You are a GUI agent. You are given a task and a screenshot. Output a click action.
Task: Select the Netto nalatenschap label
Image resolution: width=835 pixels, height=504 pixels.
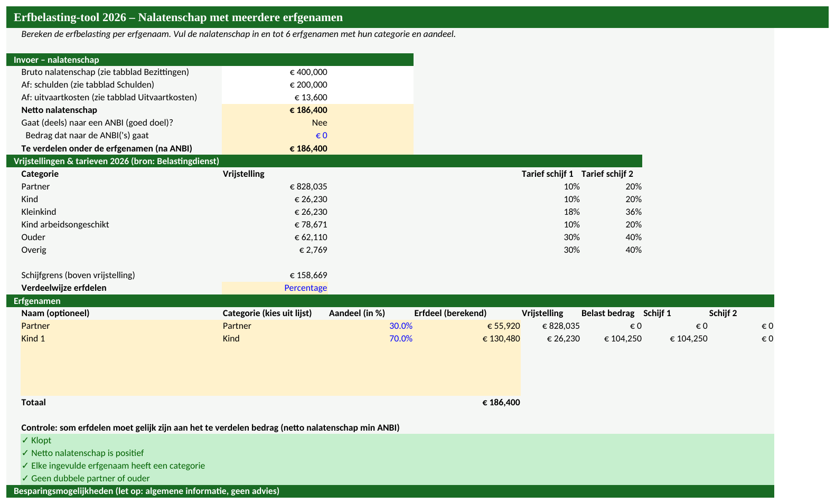tap(59, 110)
